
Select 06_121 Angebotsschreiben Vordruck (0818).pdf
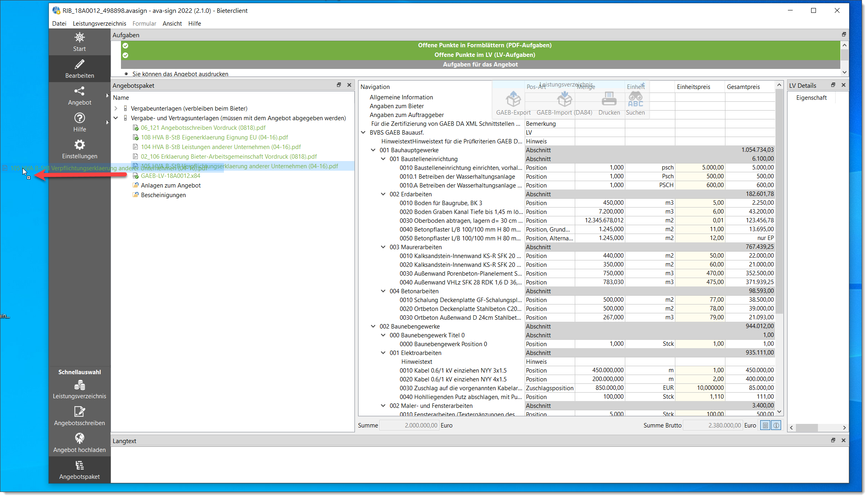click(203, 128)
